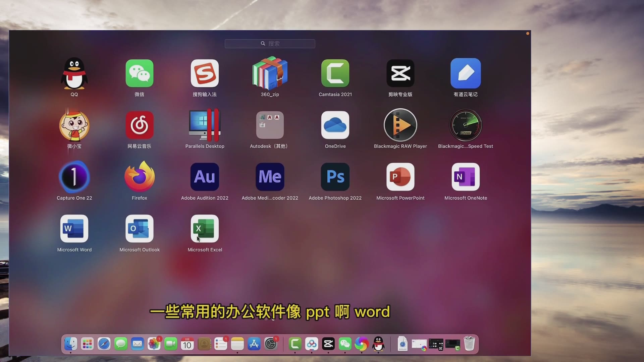Restore minimized Camtasia window thumbnail in Dock
Screen dimensions: 644x362
pos(453,345)
